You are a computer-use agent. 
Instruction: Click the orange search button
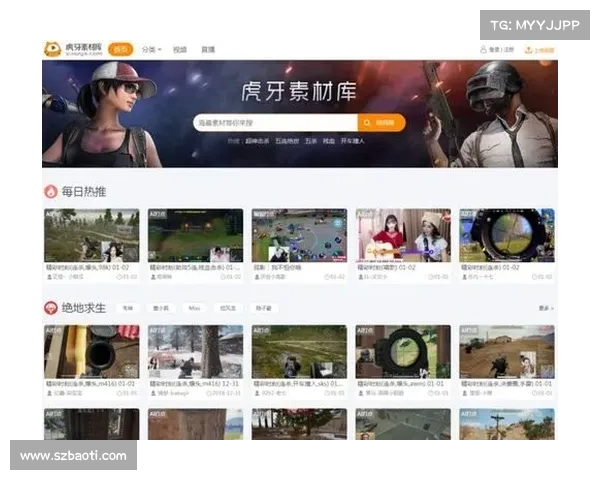tap(382, 122)
